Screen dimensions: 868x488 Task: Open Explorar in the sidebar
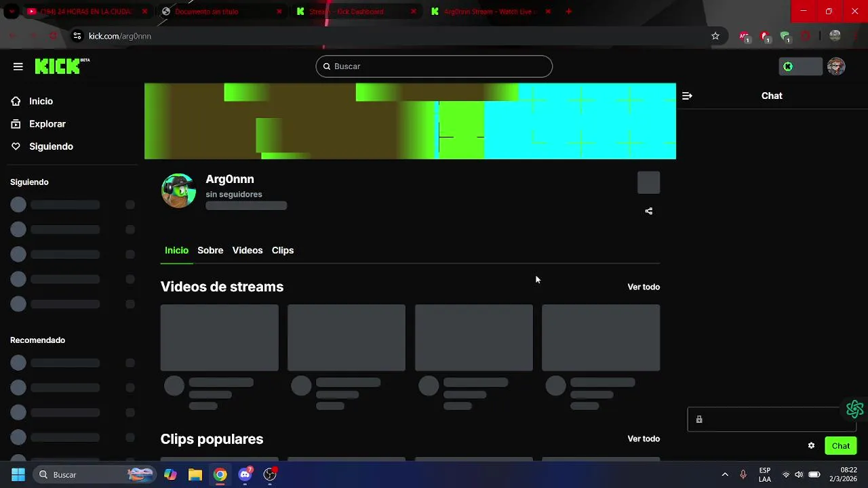47,124
